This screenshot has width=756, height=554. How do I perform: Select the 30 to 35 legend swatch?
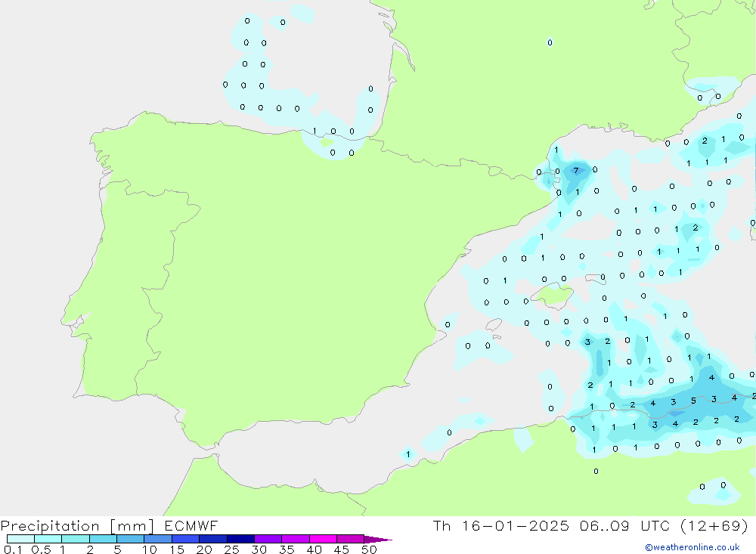coord(268,539)
